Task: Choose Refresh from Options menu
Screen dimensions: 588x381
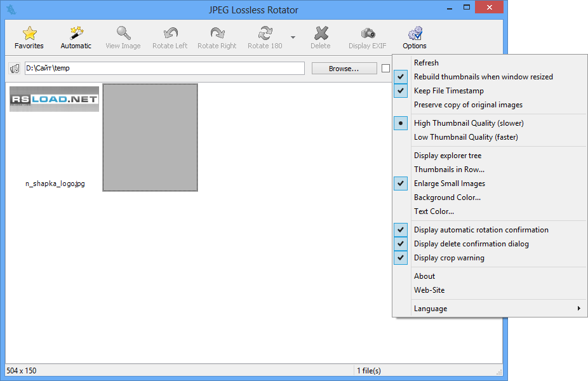Action: pyautogui.click(x=490, y=63)
